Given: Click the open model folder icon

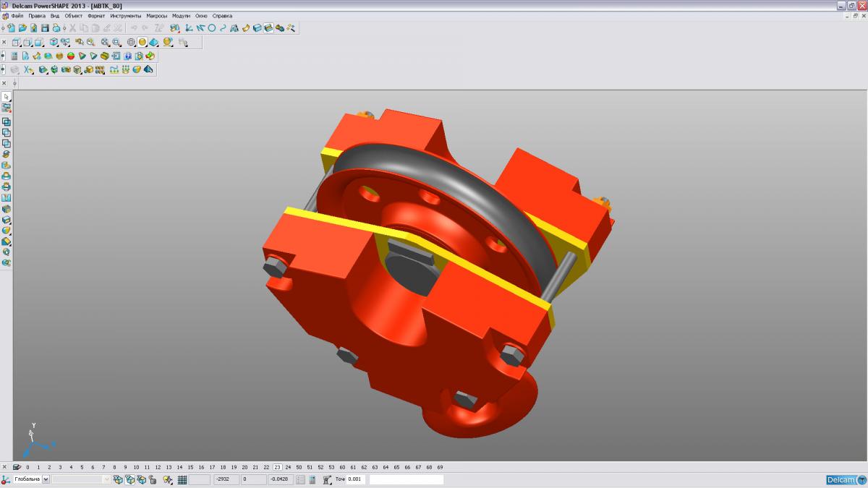Looking at the screenshot, I should point(22,28).
